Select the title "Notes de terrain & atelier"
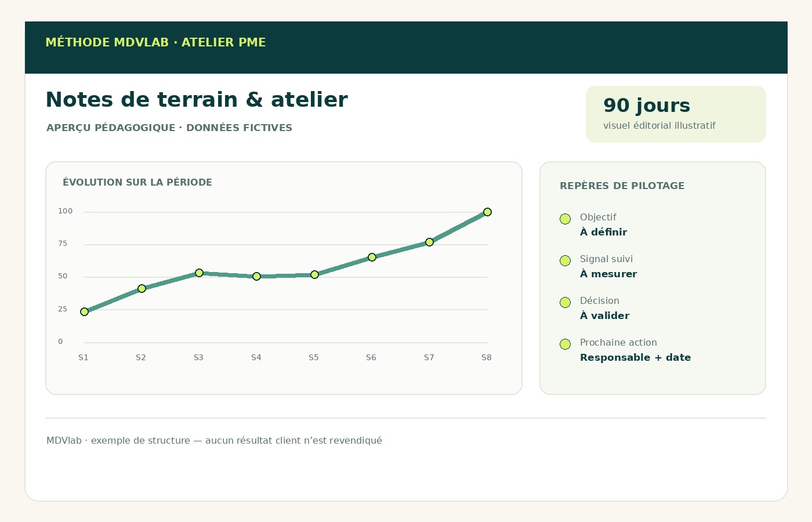 tap(197, 100)
